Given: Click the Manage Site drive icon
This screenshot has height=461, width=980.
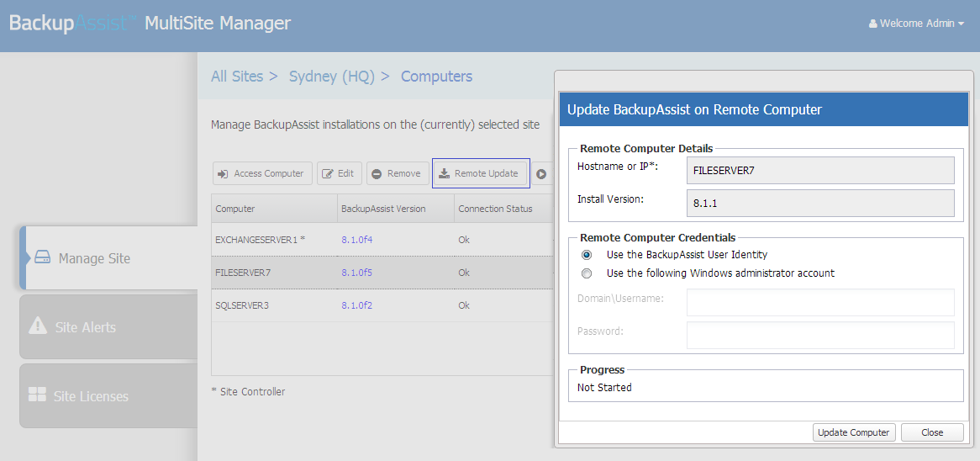Looking at the screenshot, I should click(x=42, y=257).
